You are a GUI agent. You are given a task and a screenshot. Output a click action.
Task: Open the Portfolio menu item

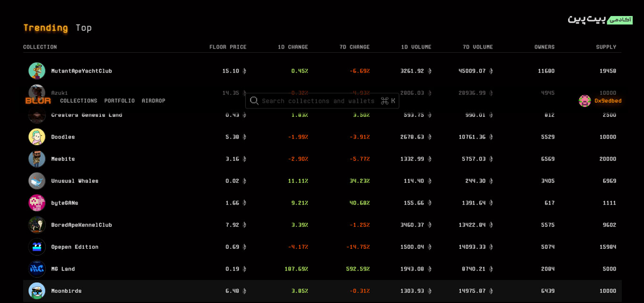[x=119, y=101]
